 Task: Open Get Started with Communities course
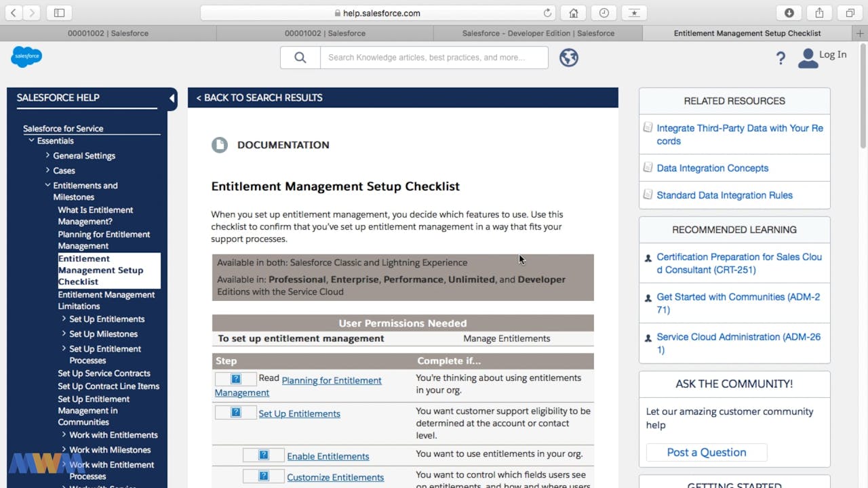pos(738,303)
